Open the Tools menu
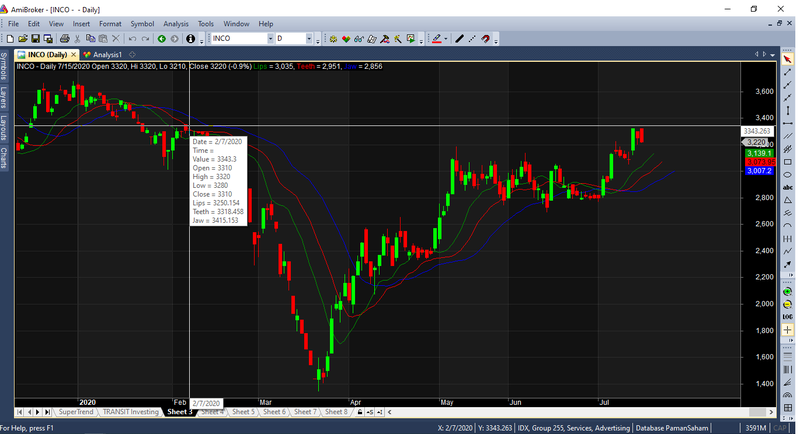 [x=206, y=24]
